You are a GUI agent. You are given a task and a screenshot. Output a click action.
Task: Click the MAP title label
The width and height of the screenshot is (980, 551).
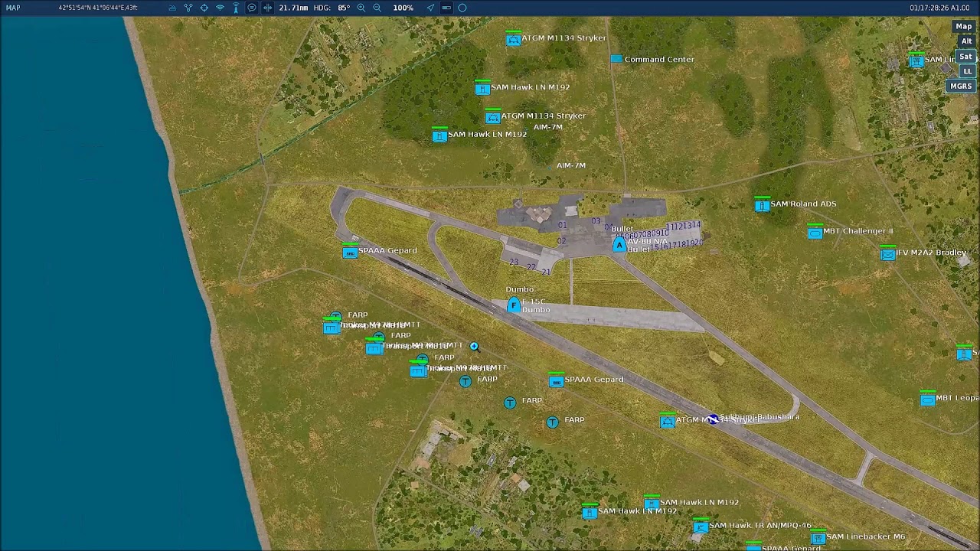[13, 8]
